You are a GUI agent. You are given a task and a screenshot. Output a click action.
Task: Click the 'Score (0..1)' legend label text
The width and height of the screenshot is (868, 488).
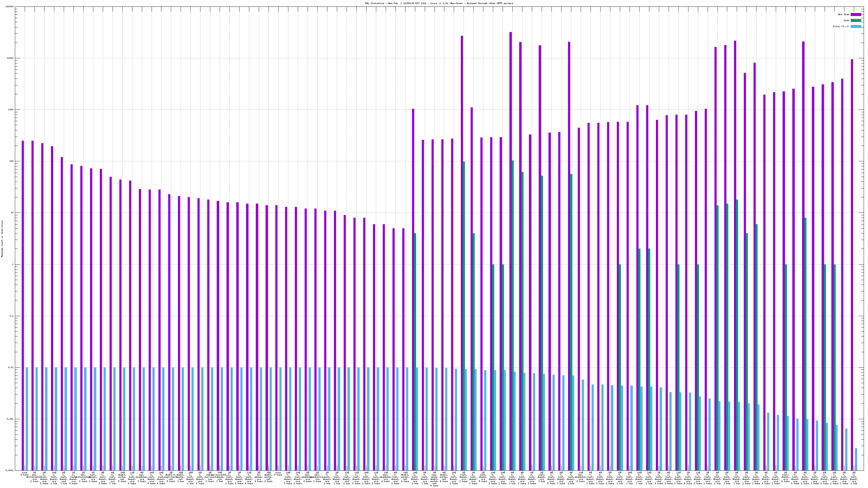841,26
